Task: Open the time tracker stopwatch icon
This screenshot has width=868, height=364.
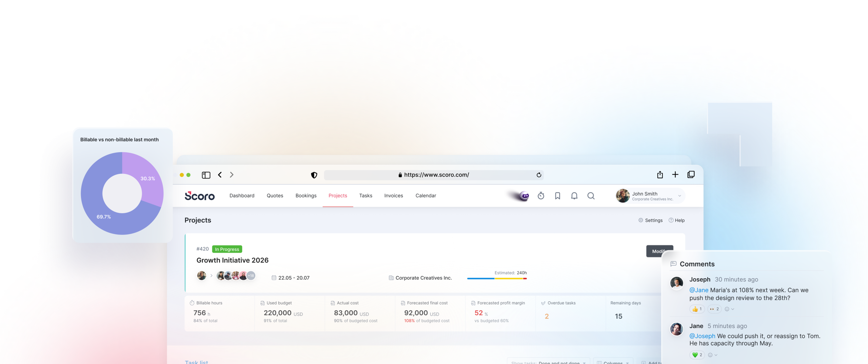Action: tap(541, 196)
